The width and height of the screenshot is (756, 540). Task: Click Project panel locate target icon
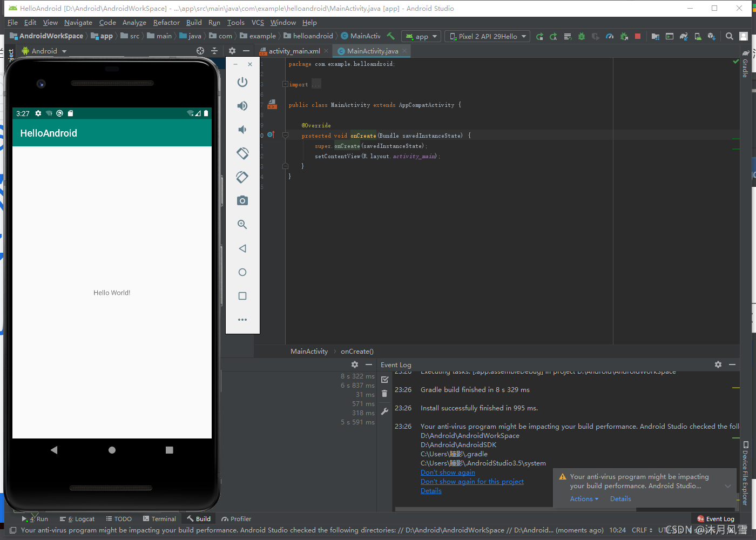[200, 51]
